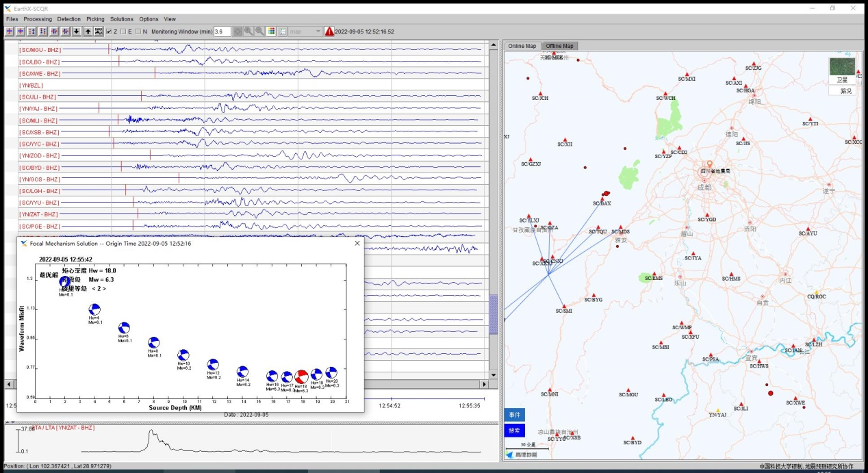Click the Position Lon/Lat status bar text
Image resolution: width=868 pixels, height=473 pixels.
(58, 466)
